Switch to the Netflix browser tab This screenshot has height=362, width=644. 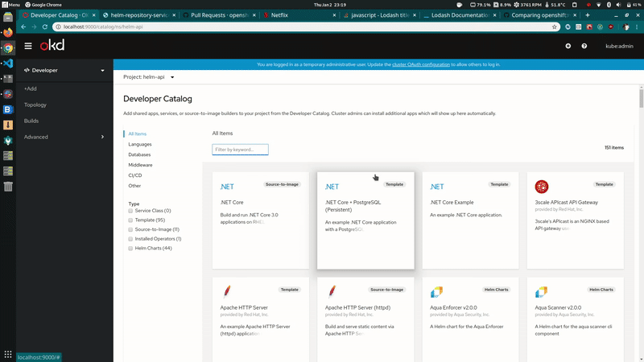click(299, 15)
